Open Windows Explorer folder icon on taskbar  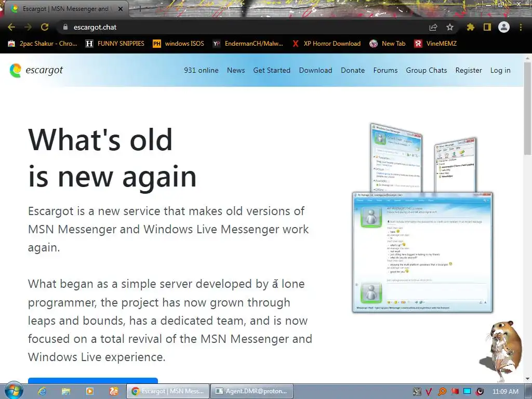point(66,391)
